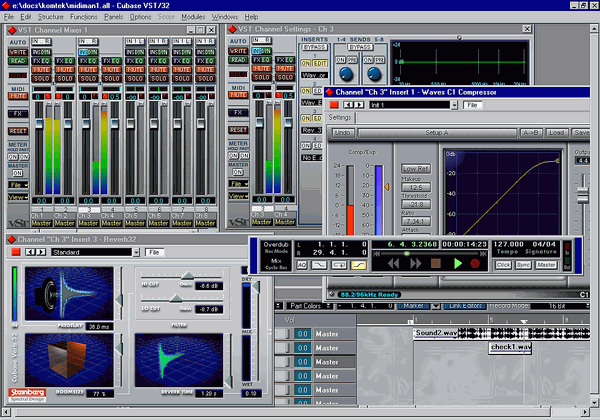Click the red power button in Reverb32
Screen dimensions: 600x420
tap(16, 252)
